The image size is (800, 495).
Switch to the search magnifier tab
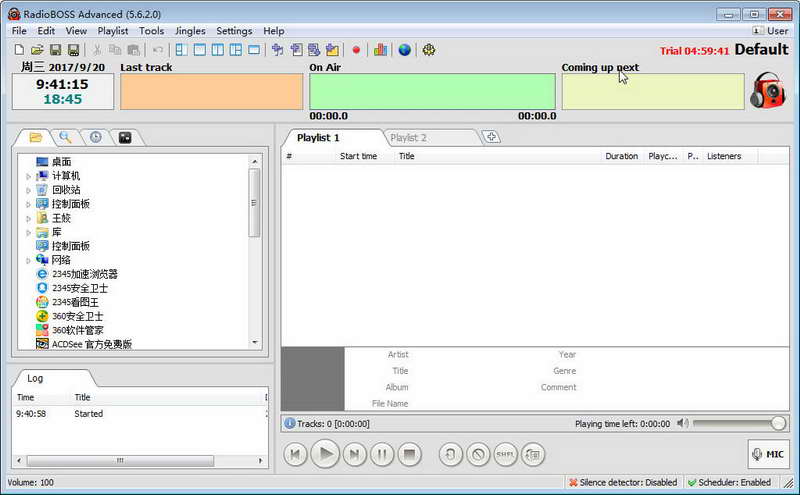[65, 137]
